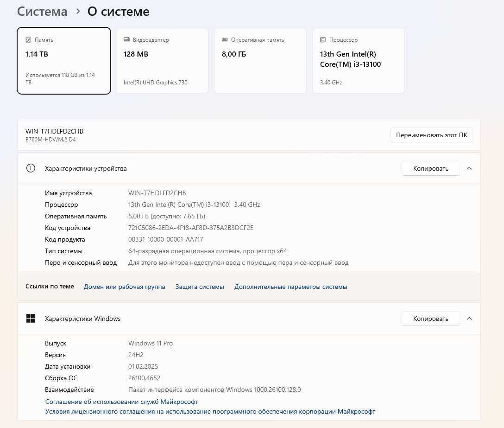Image resolution: width=504 pixels, height=428 pixels.
Task: Click the Intel(R) UHD Graphics 730 text
Action: [x=156, y=83]
